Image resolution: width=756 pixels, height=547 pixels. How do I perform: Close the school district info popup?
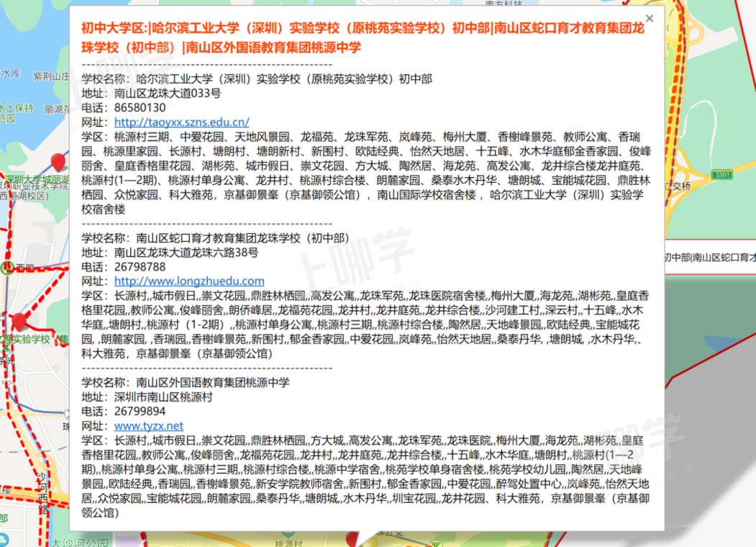click(x=650, y=18)
